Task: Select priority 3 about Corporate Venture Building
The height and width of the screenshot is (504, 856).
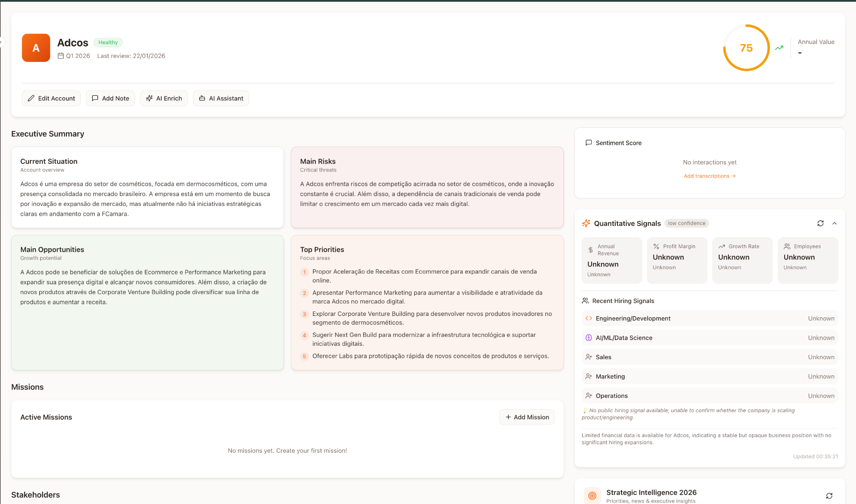Action: (x=427, y=318)
